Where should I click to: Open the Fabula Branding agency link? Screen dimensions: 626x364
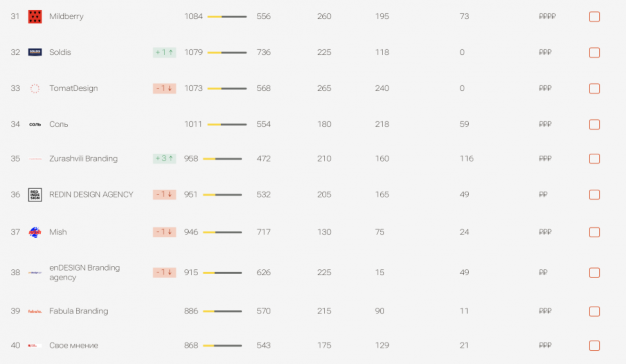pos(79,311)
